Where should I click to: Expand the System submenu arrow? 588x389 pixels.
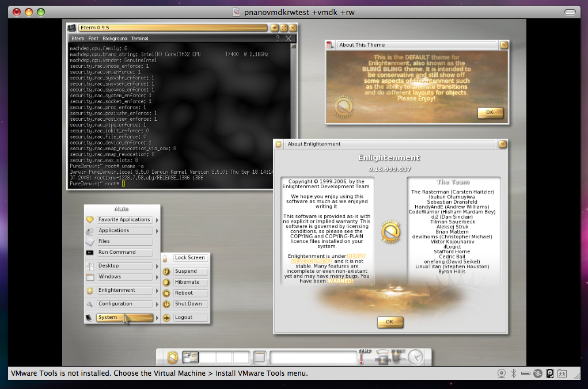pos(157,318)
